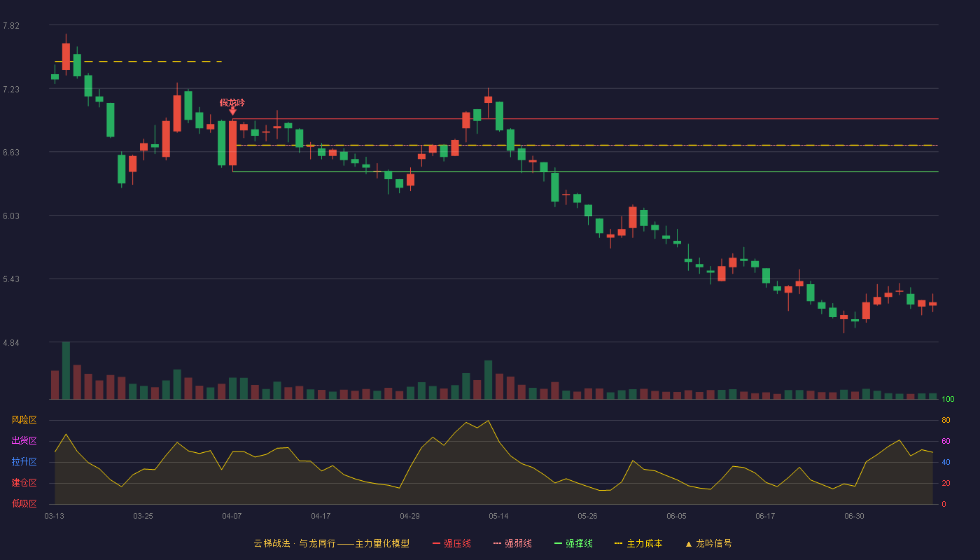Click the 7.82 price axis label
This screenshot has height=560, width=980.
pyautogui.click(x=11, y=26)
